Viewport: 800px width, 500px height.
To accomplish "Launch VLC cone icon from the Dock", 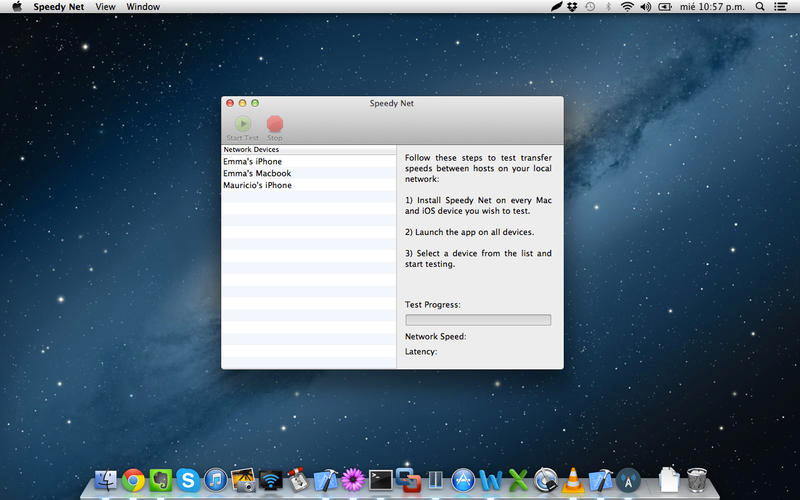I will (x=573, y=481).
